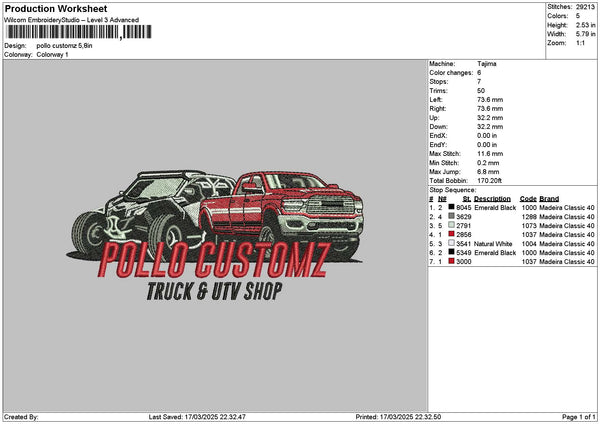Screen dimensions: 600x424
Task: Click the red swatch for thread 3000
Action: tap(452, 261)
